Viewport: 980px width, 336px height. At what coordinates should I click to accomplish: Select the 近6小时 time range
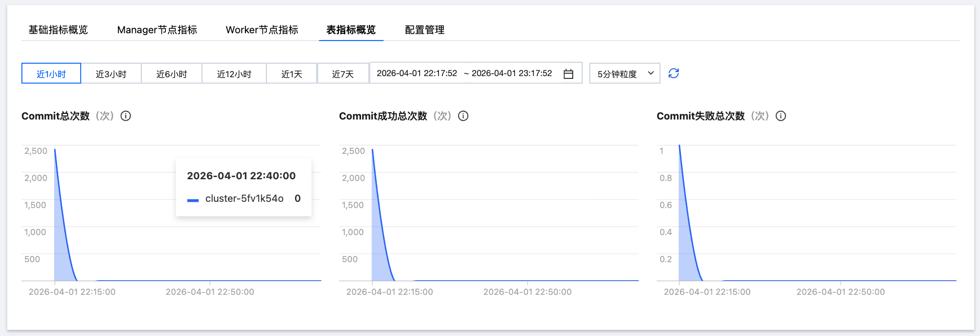click(172, 73)
